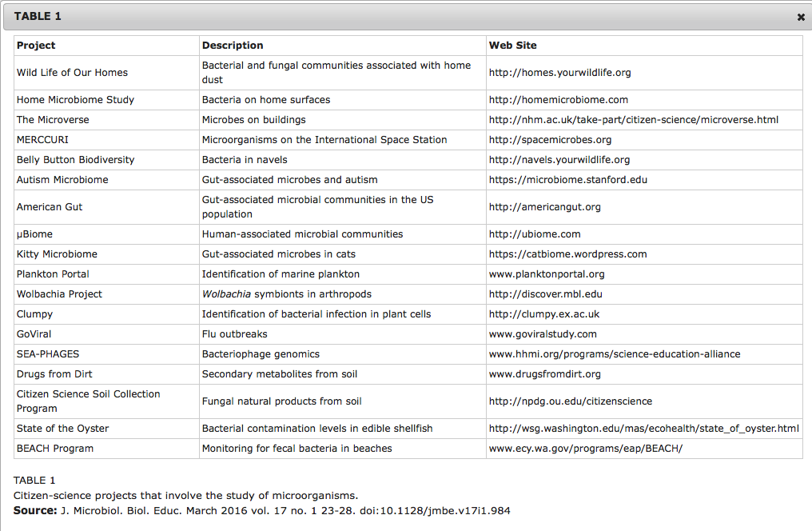Click the American Gut project name
The width and height of the screenshot is (812, 531).
(50, 206)
